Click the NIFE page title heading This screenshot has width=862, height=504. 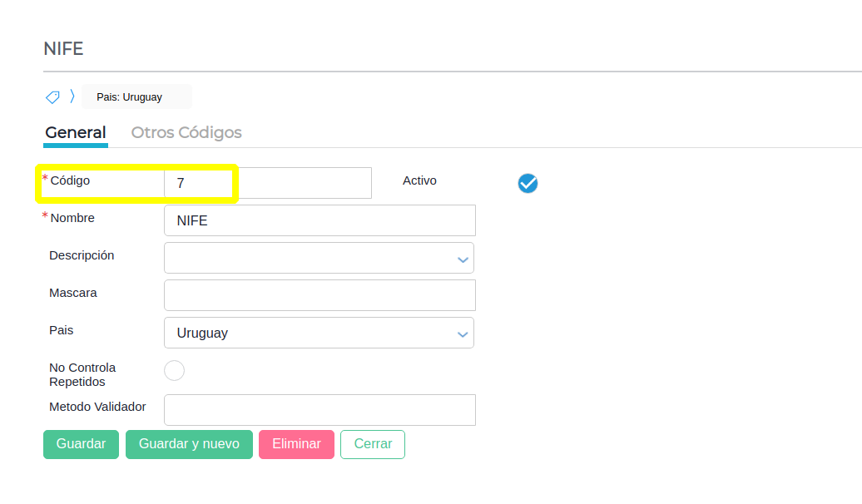63,48
